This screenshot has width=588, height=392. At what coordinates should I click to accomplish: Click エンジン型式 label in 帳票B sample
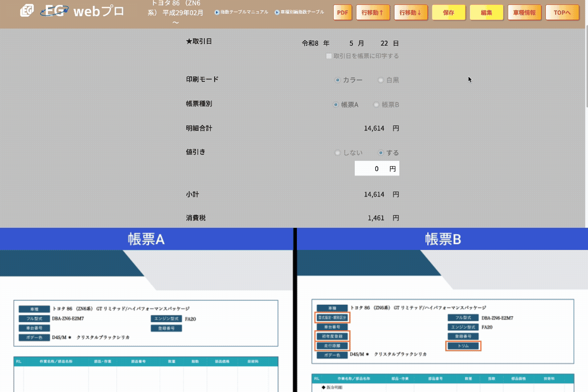pyautogui.click(x=464, y=327)
